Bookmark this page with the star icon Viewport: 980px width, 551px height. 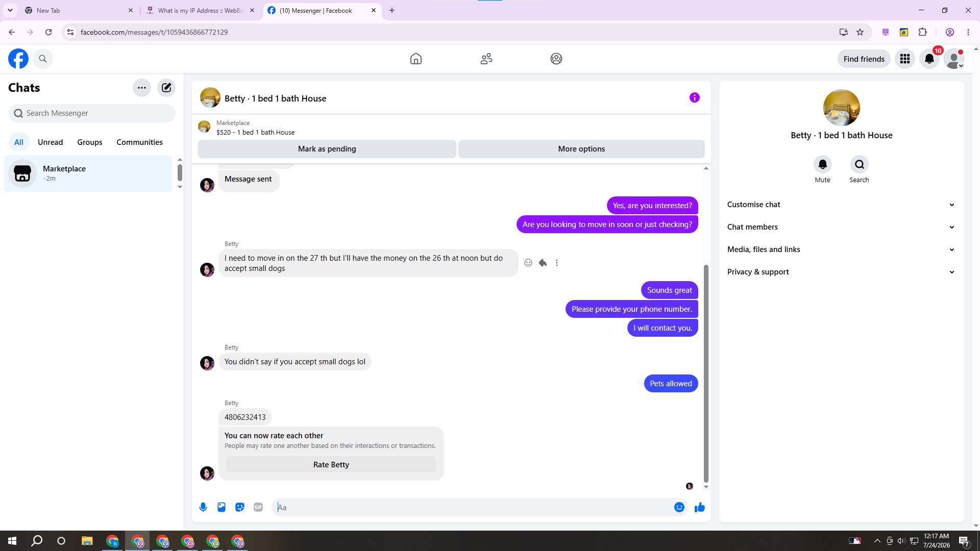coord(860,32)
